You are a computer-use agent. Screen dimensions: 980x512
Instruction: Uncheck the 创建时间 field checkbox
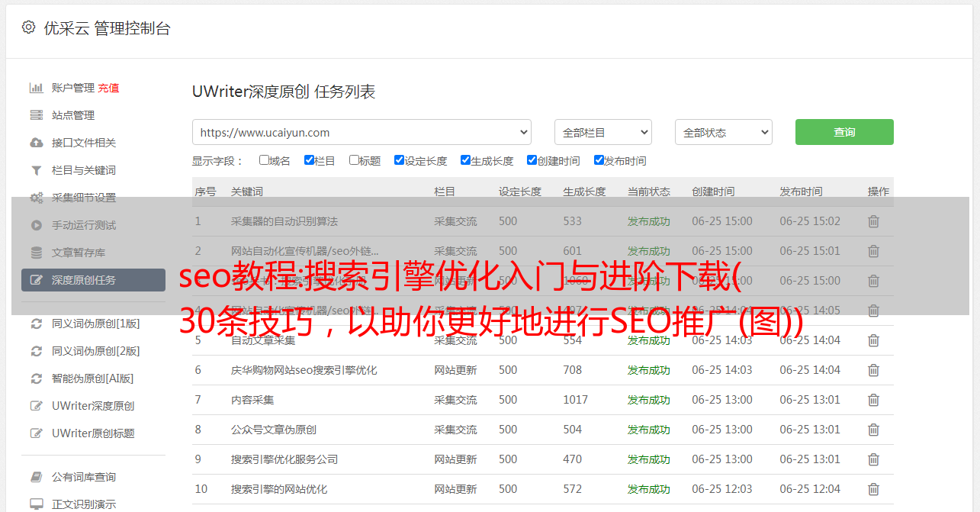pyautogui.click(x=532, y=160)
